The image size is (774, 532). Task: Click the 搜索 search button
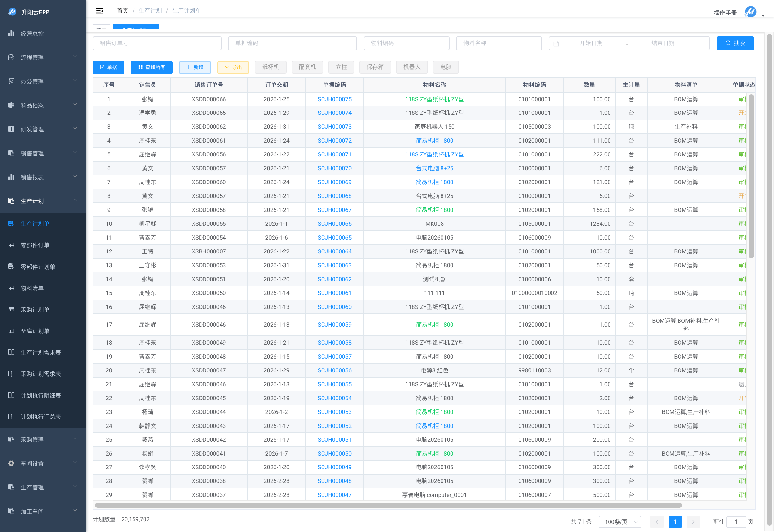(x=735, y=43)
